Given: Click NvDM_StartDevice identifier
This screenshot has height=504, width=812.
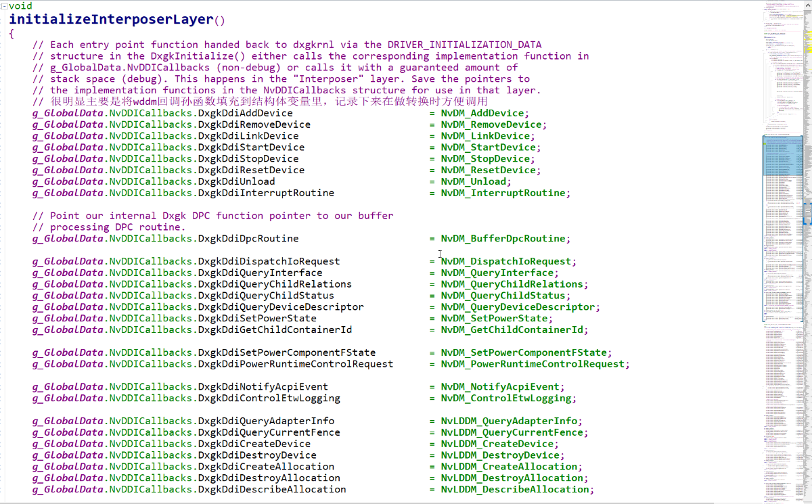Looking at the screenshot, I should click(x=489, y=147).
